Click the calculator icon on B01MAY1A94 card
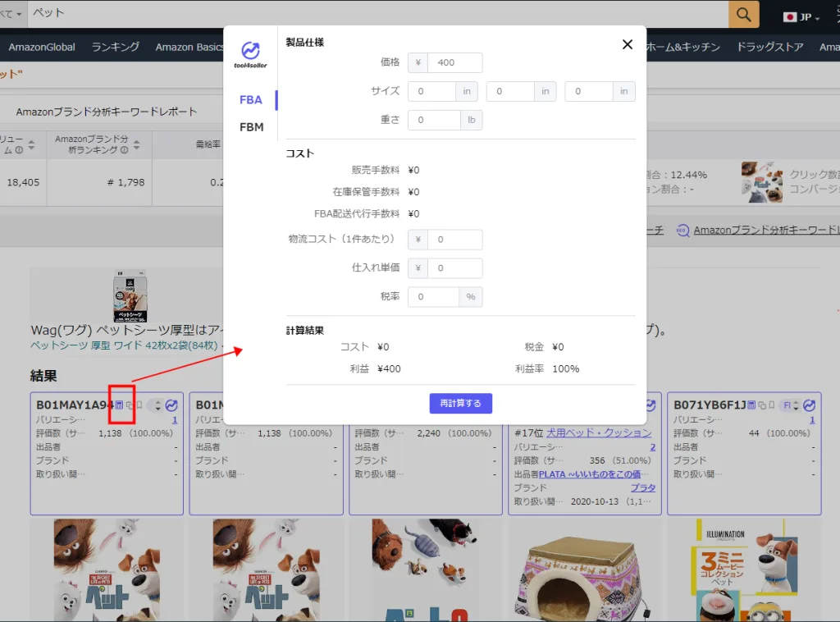This screenshot has height=622, width=840. pos(120,405)
